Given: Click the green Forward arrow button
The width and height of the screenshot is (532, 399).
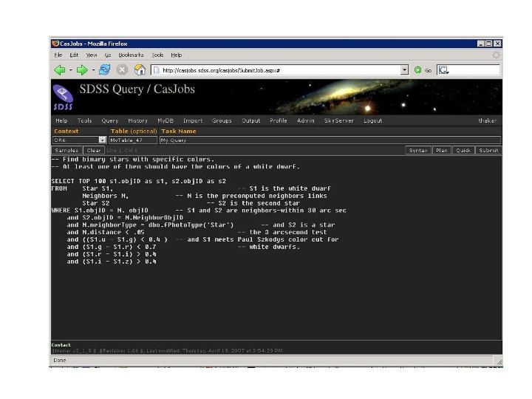Looking at the screenshot, I should [x=82, y=70].
